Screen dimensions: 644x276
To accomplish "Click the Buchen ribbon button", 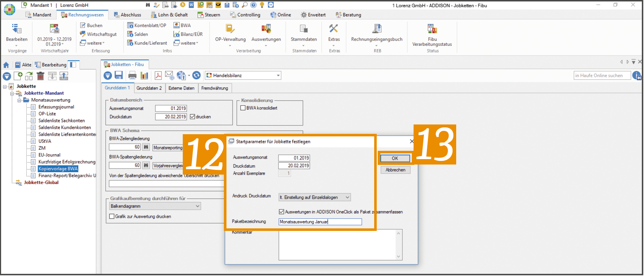I will 91,25.
